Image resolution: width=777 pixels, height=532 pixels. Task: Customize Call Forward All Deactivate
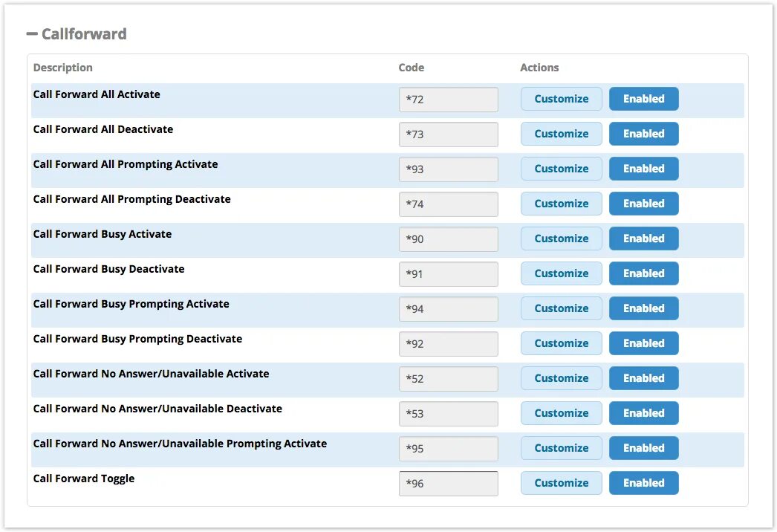(x=561, y=134)
